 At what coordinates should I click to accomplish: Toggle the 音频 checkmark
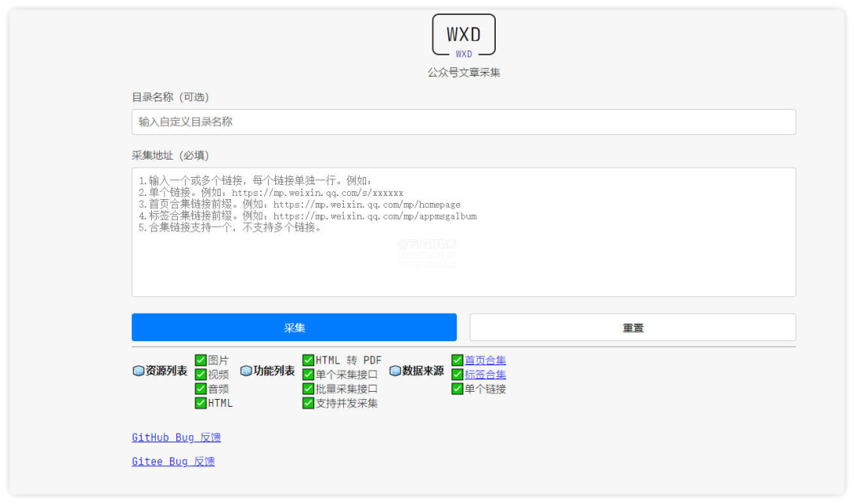coord(200,389)
